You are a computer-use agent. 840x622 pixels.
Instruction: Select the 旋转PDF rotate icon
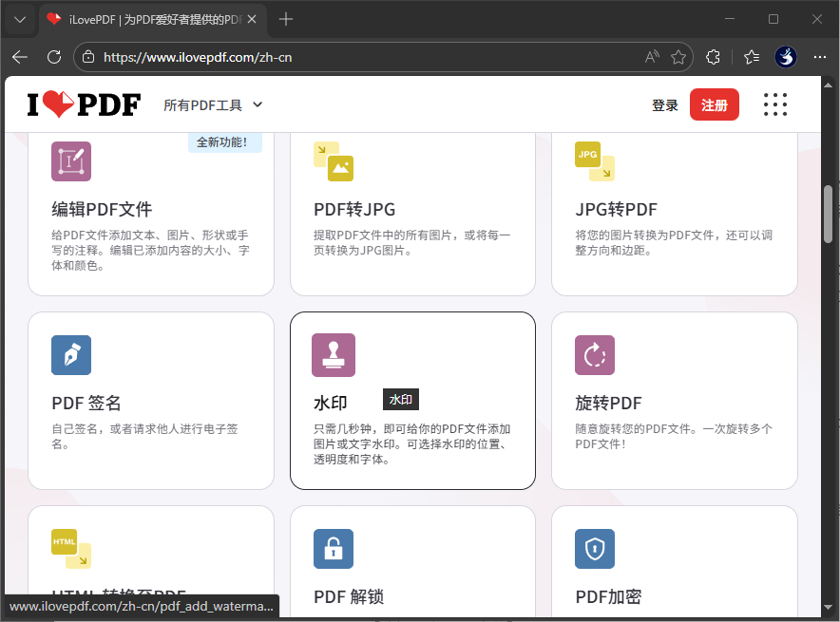tap(594, 354)
